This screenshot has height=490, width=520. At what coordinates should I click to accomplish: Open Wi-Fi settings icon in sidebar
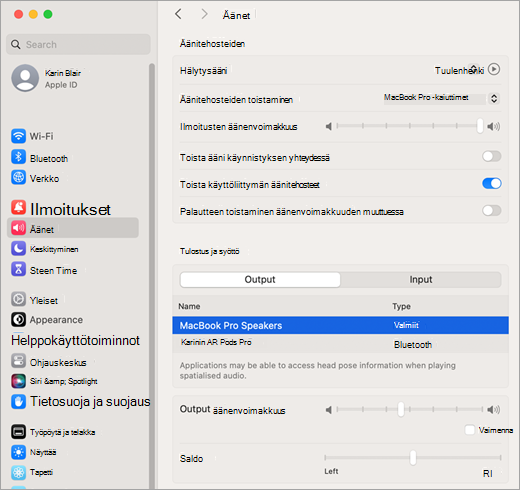coord(18,136)
